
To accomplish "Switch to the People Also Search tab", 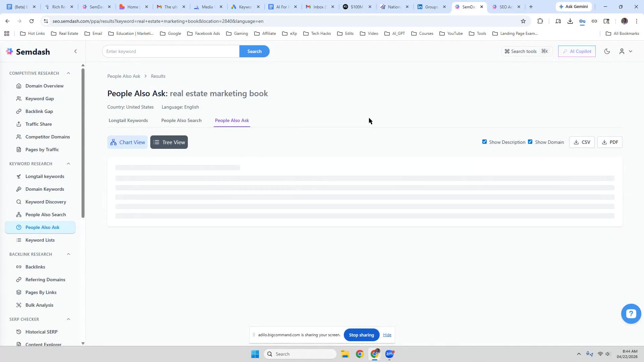I will 181,120.
